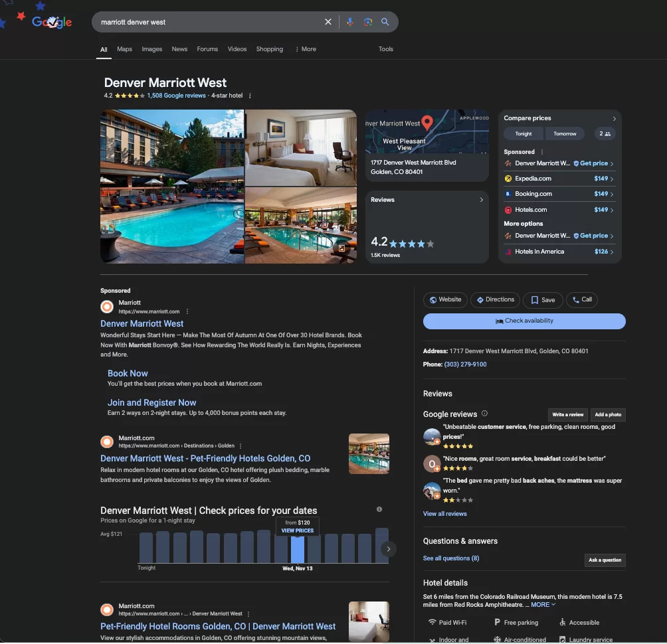Open ad options beside marriott.com sponsored URL

(187, 311)
